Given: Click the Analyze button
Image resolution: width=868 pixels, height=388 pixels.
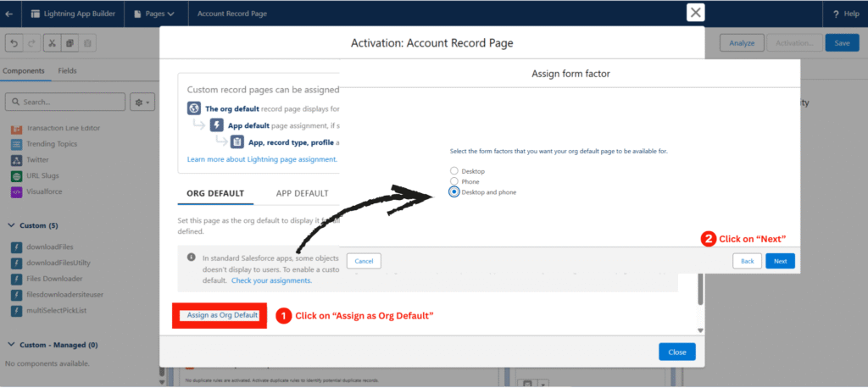Looking at the screenshot, I should 742,43.
